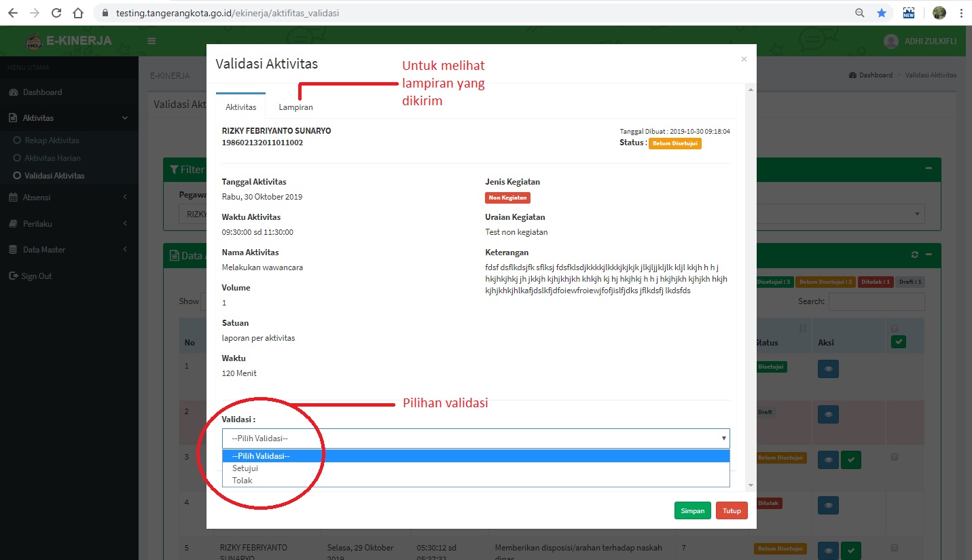Tick the checkbox for row 5

click(x=895, y=548)
